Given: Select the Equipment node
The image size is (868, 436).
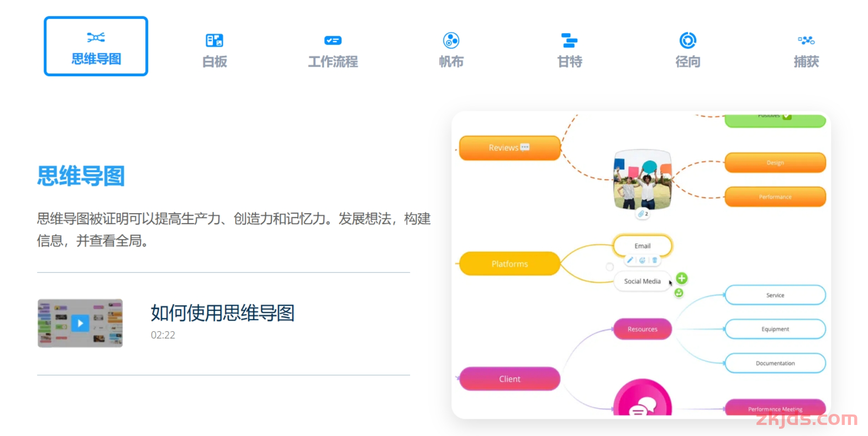Looking at the screenshot, I should point(775,329).
